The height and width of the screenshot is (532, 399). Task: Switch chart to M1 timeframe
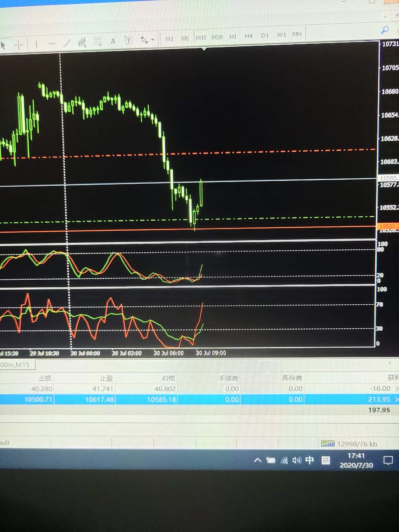pos(170,39)
